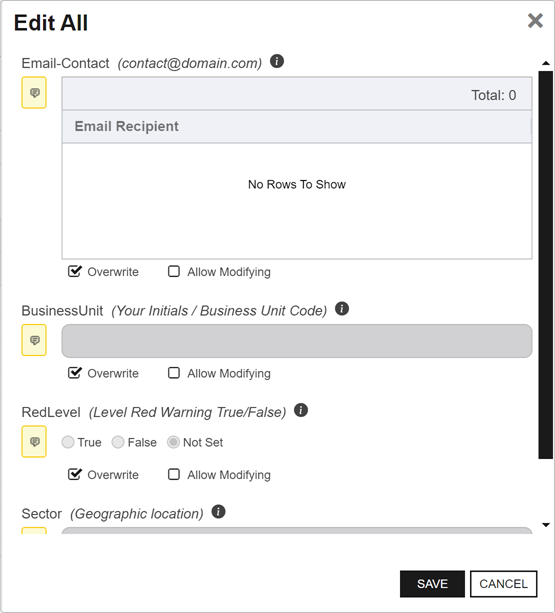Show the info icon for RedLevel
Viewport: 555px width, 613px height.
click(x=301, y=410)
